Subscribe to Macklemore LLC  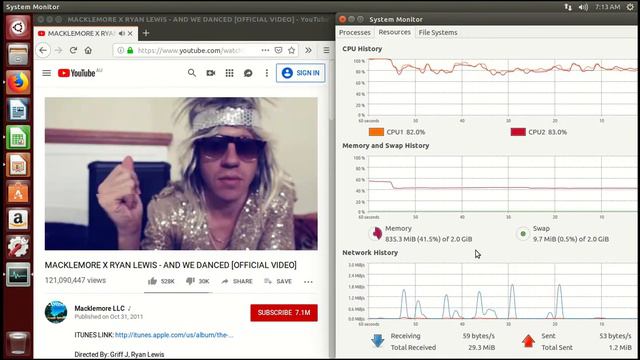click(x=284, y=313)
